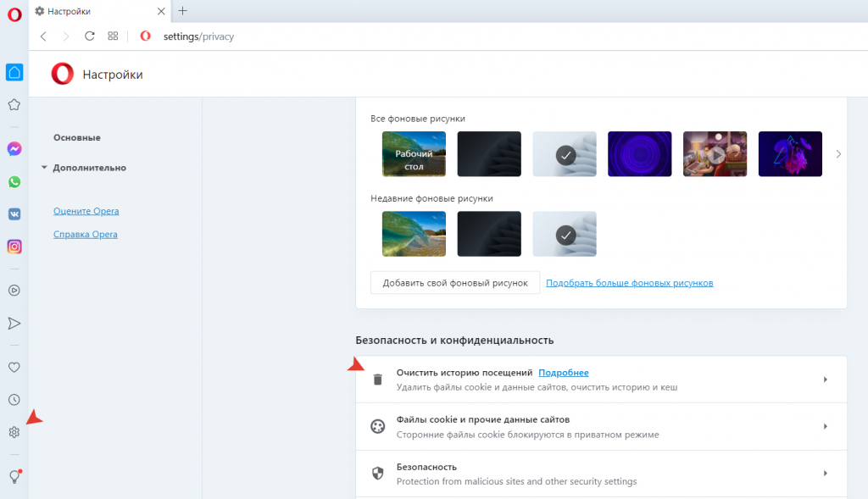
Task: Open Settings gear in sidebar
Action: (14, 433)
